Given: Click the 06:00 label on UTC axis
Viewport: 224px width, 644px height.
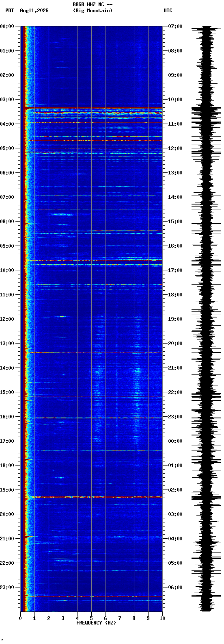Looking at the screenshot, I should [175, 587].
